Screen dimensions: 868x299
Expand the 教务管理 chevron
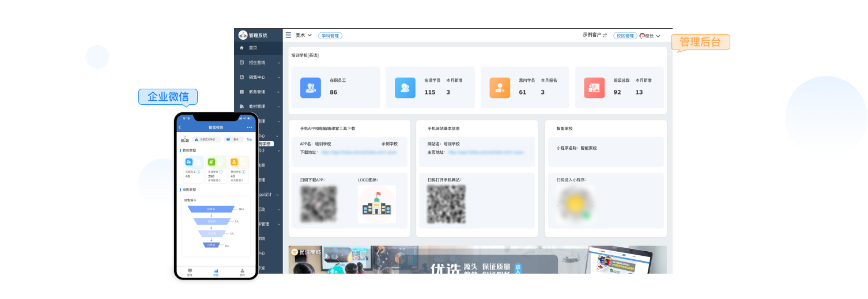[278, 92]
